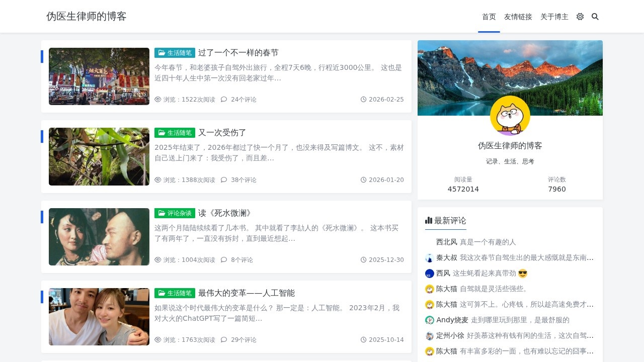
Task: Click eye views icon on 1522次阅读 post
Action: [x=158, y=100]
